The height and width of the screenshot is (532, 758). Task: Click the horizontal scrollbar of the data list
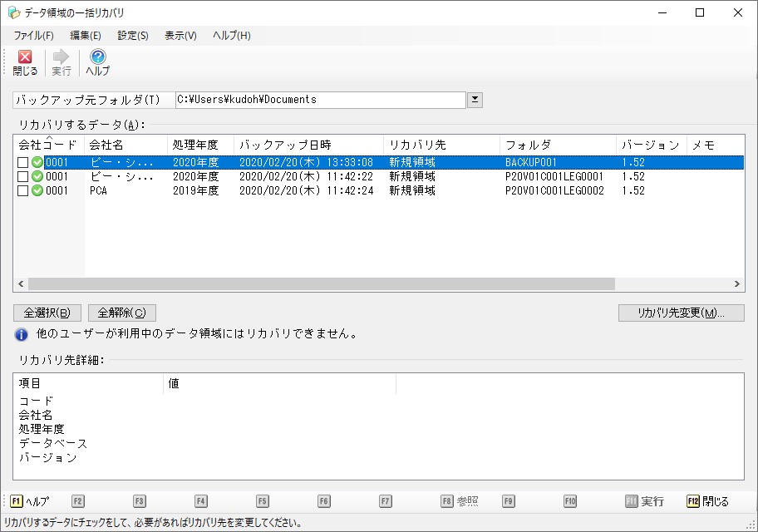coord(332,284)
